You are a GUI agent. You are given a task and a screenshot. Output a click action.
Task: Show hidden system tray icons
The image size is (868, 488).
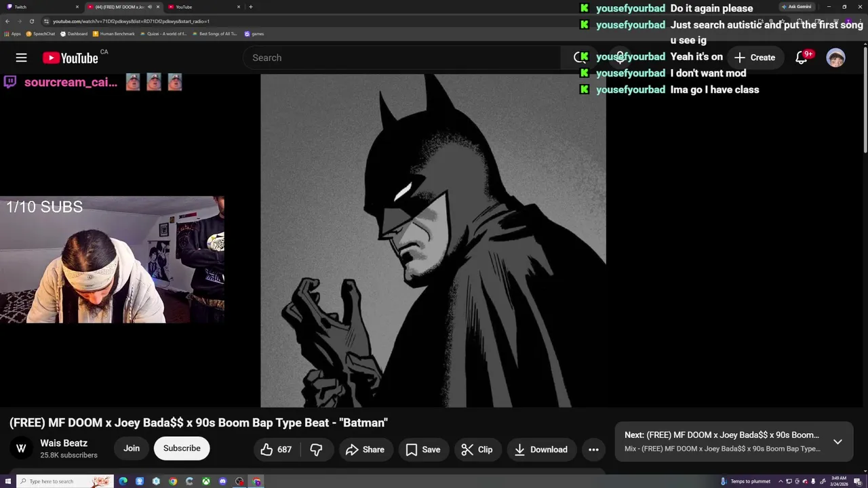(781, 481)
